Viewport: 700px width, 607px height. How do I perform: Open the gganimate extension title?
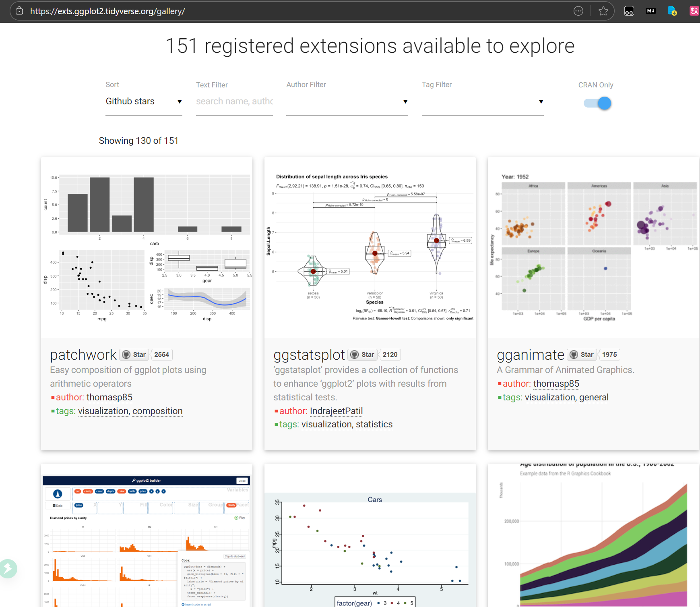[x=531, y=354]
